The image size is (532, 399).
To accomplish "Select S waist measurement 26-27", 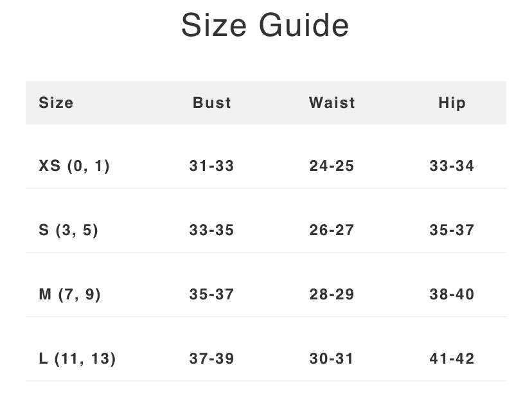I will [332, 230].
